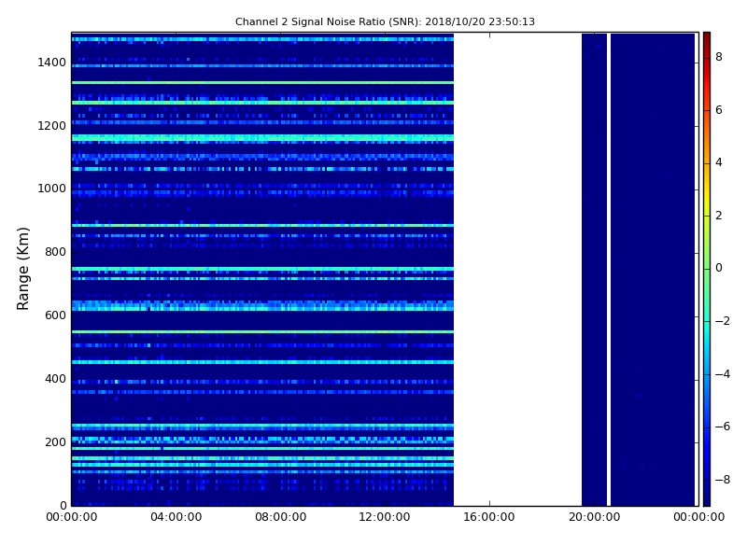Click the colorbar tick label 4

(x=719, y=162)
